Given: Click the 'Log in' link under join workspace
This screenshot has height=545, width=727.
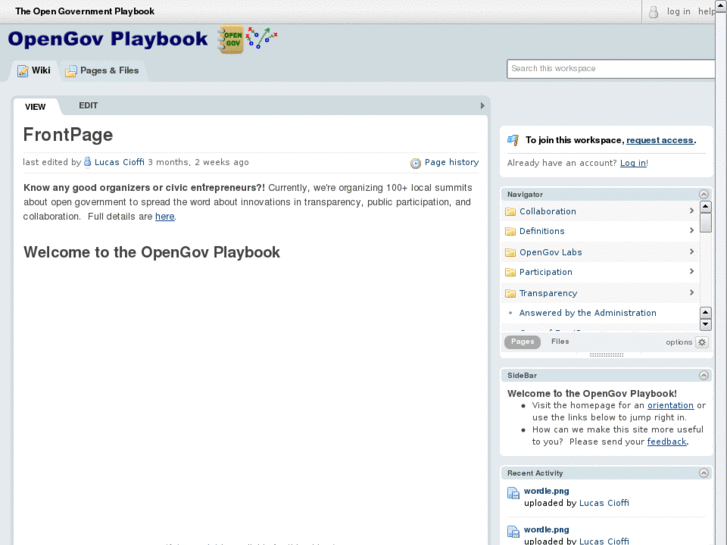Looking at the screenshot, I should (x=633, y=163).
